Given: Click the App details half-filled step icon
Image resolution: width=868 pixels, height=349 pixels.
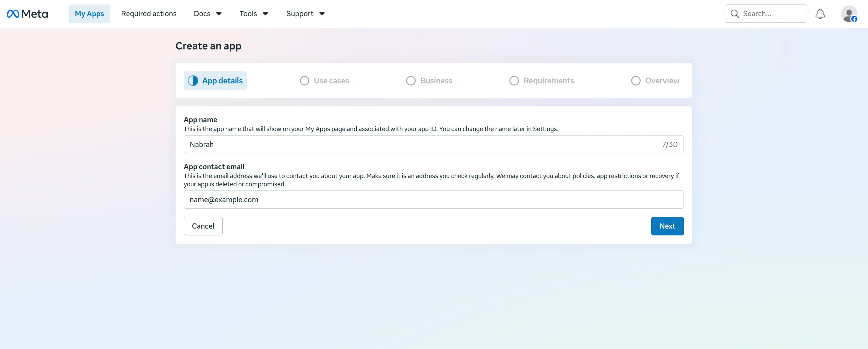Looking at the screenshot, I should pyautogui.click(x=193, y=81).
